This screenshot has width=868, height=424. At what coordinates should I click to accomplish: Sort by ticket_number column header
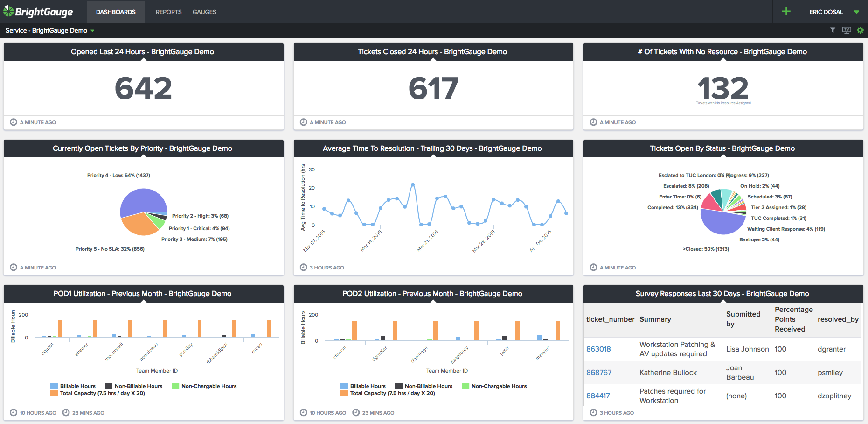click(x=610, y=319)
